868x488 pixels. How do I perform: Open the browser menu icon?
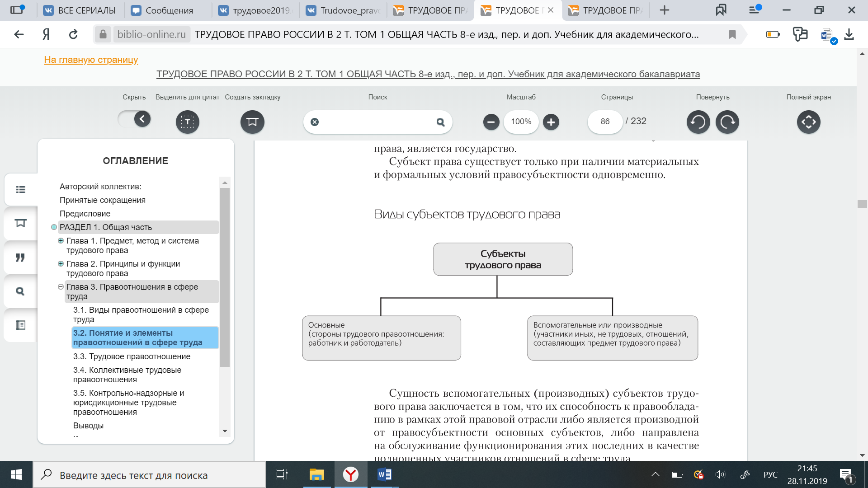click(x=754, y=10)
